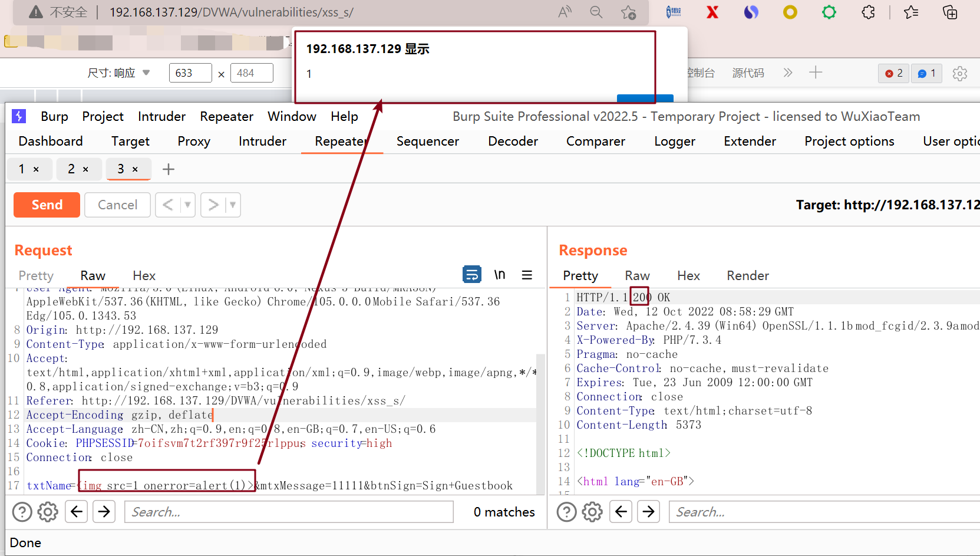The image size is (980, 556).
Task: Click the left search-navigation arrow under Request
Action: tap(76, 511)
